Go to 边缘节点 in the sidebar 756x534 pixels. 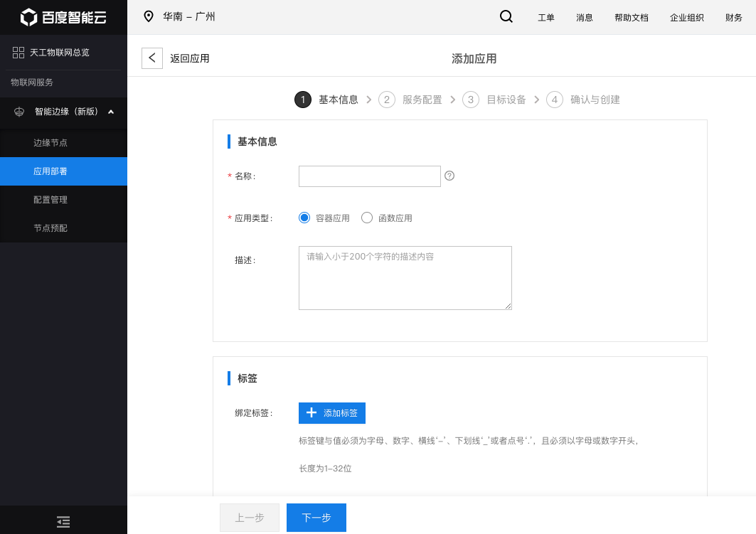tap(63, 143)
